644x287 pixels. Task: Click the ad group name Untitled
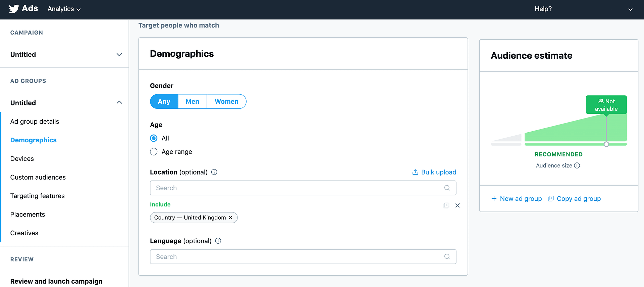pyautogui.click(x=23, y=103)
